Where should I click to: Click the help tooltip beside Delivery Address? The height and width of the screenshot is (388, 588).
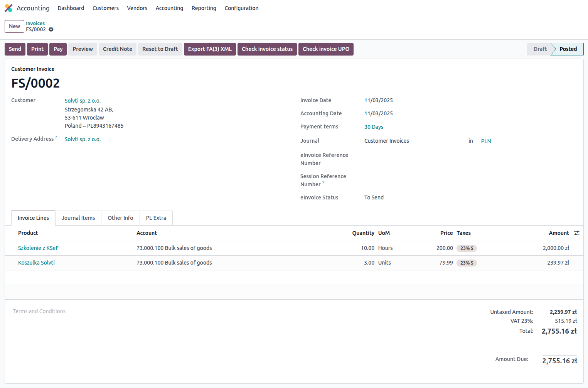[x=56, y=137]
